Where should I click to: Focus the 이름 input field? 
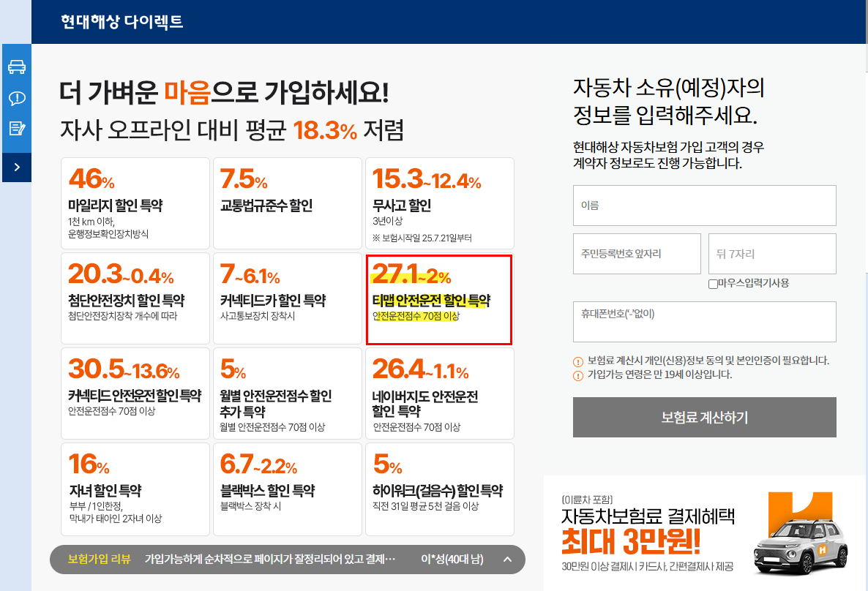click(704, 206)
